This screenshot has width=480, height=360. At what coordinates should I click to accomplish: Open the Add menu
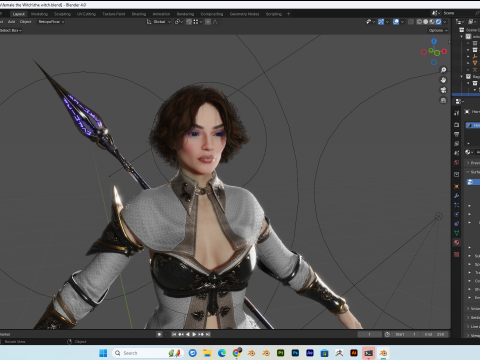[x=11, y=22]
